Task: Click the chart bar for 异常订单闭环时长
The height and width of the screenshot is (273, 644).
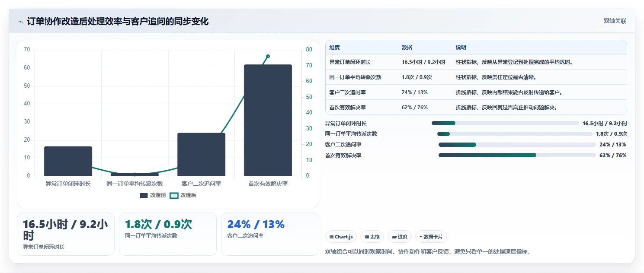Action: click(68, 161)
